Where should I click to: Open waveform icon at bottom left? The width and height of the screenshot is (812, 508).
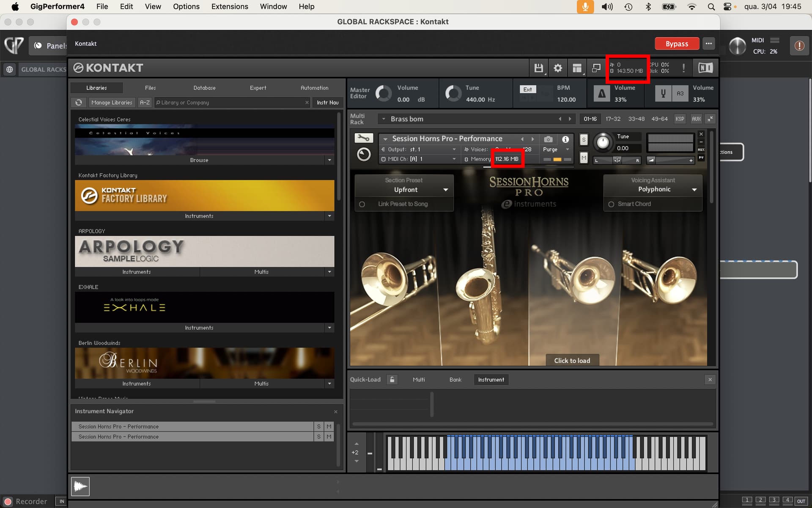click(x=80, y=486)
